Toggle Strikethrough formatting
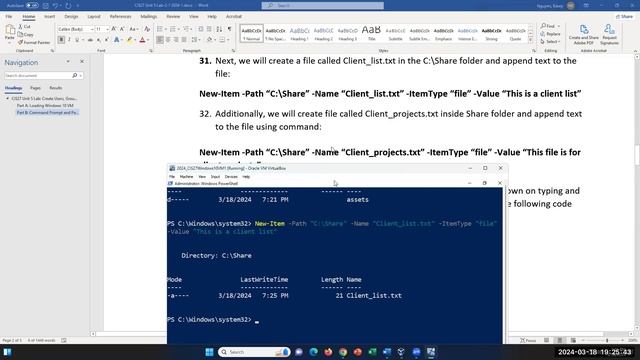 [x=90, y=40]
